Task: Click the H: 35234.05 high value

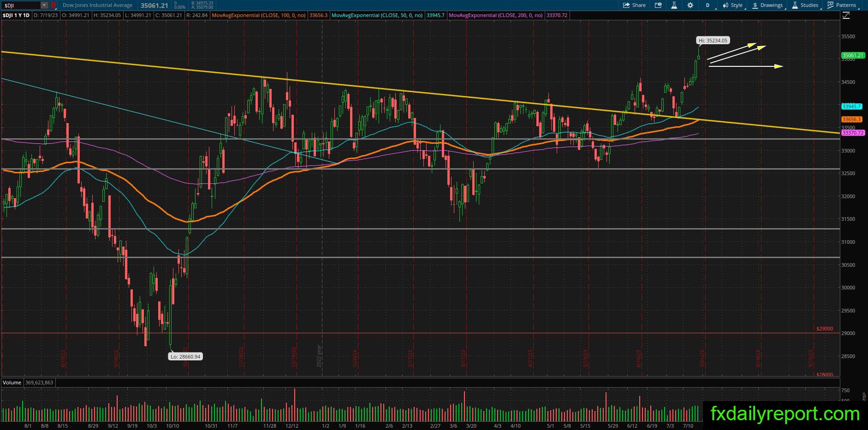Action: pos(107,15)
